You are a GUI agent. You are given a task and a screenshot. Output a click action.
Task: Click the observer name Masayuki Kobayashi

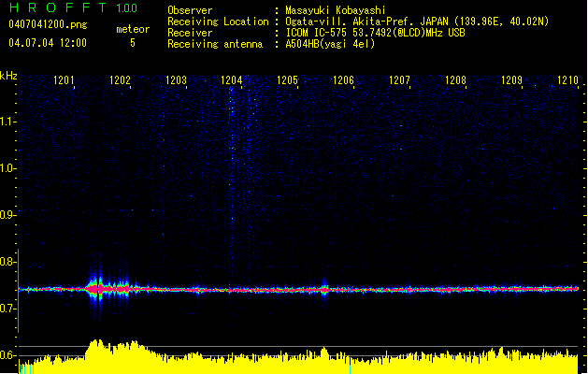pos(336,10)
